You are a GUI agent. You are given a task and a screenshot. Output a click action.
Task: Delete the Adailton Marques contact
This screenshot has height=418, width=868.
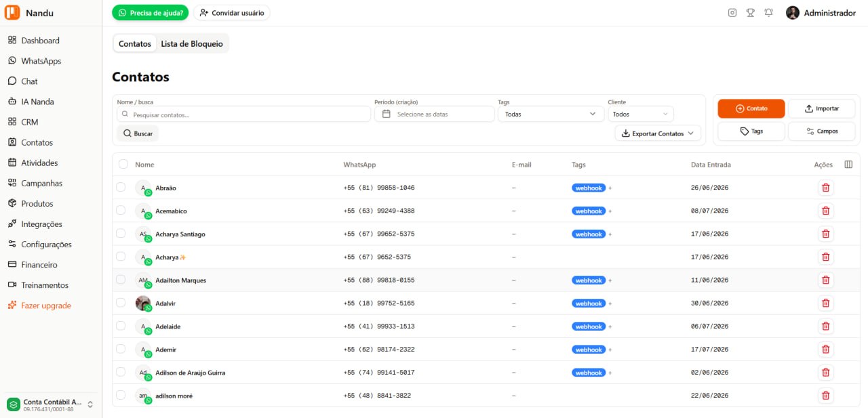pos(825,280)
